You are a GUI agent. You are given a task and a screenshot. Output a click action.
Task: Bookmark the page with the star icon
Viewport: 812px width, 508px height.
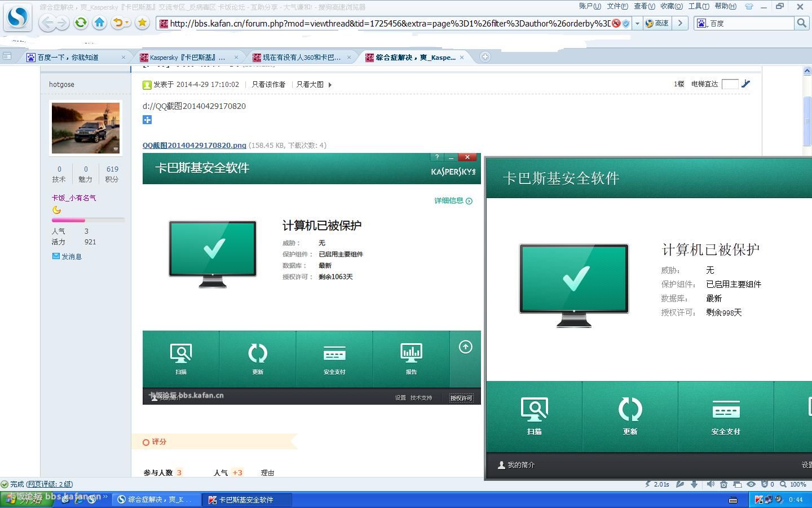142,23
